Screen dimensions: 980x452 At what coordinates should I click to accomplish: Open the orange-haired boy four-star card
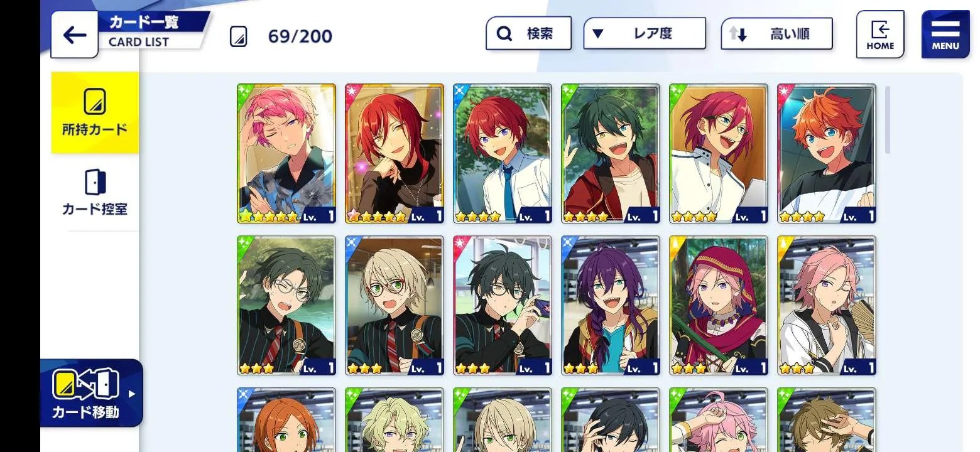point(827,153)
